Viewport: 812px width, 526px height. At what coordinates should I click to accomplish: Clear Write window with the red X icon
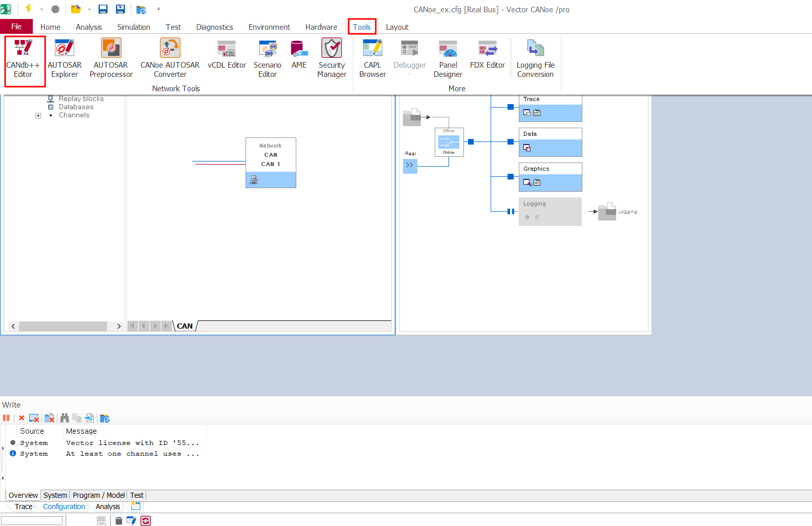[x=22, y=418]
